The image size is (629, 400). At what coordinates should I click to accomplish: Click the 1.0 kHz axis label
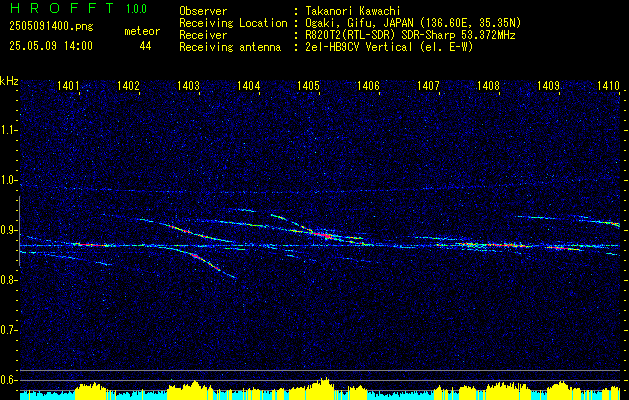pos(7,180)
